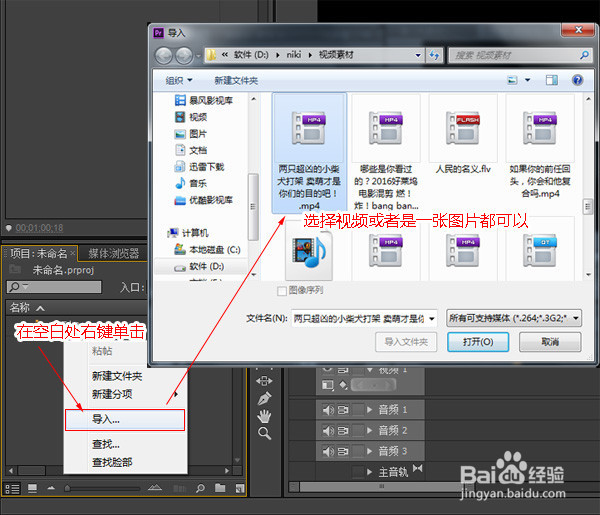
Task: Expand the 音频 2 track triangle
Action: (369, 430)
